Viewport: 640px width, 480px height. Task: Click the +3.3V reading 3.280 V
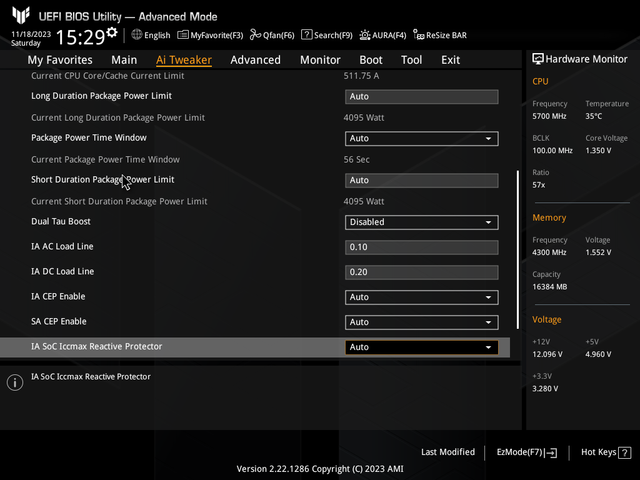click(545, 389)
